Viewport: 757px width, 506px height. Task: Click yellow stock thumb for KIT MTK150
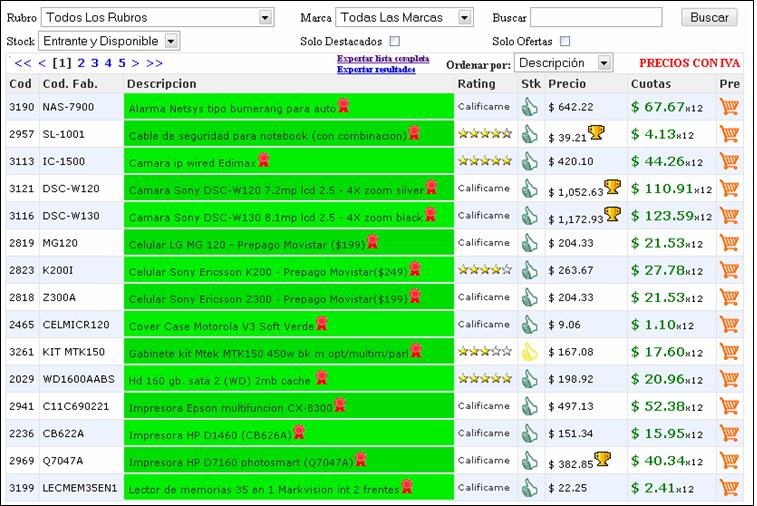pyautogui.click(x=530, y=352)
